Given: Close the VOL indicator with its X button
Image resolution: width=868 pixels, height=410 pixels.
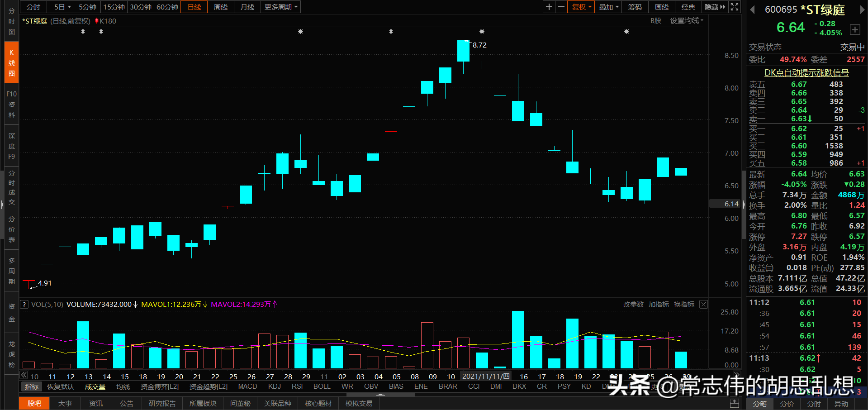Looking at the screenshot, I should click(703, 304).
